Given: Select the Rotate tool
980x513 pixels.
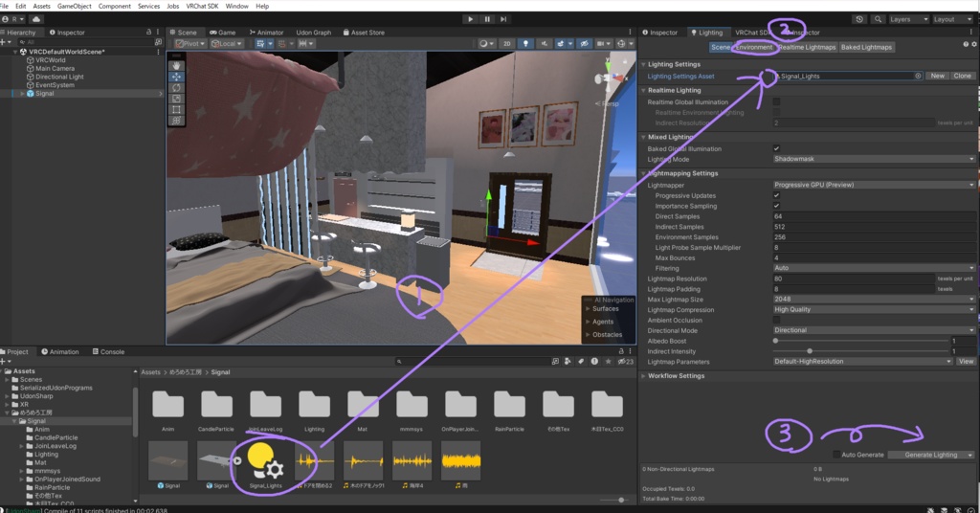Looking at the screenshot, I should (176, 87).
